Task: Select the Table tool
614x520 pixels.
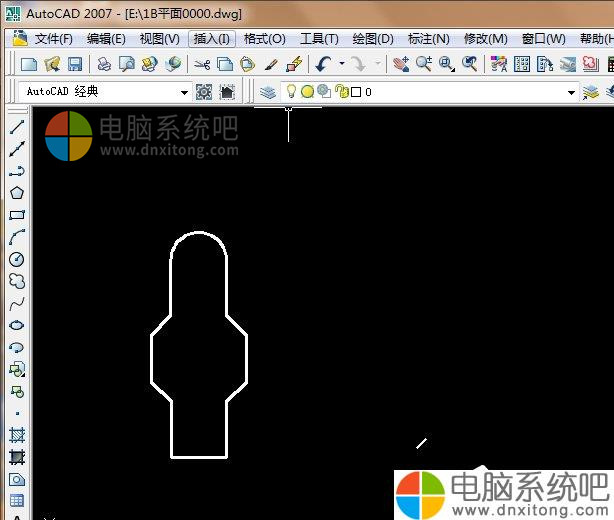Action: point(17,500)
